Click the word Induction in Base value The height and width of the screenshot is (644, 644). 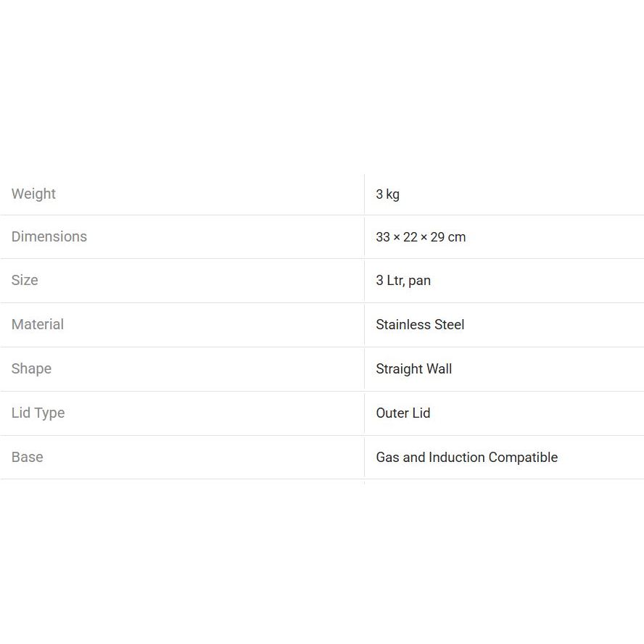point(456,458)
